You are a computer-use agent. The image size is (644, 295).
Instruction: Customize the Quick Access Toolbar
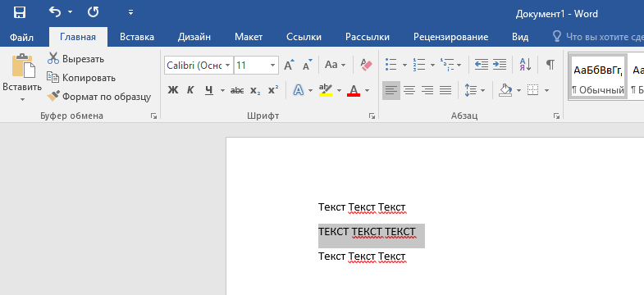(130, 12)
